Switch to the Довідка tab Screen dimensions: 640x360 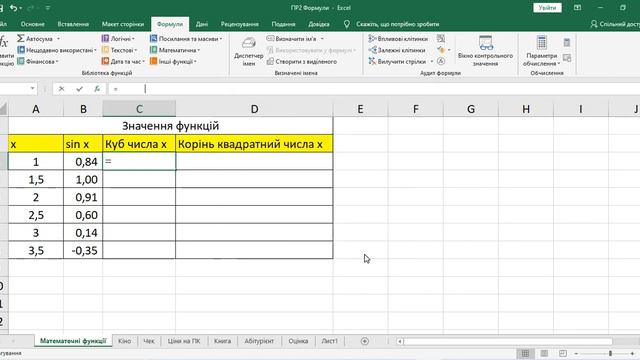319,24
